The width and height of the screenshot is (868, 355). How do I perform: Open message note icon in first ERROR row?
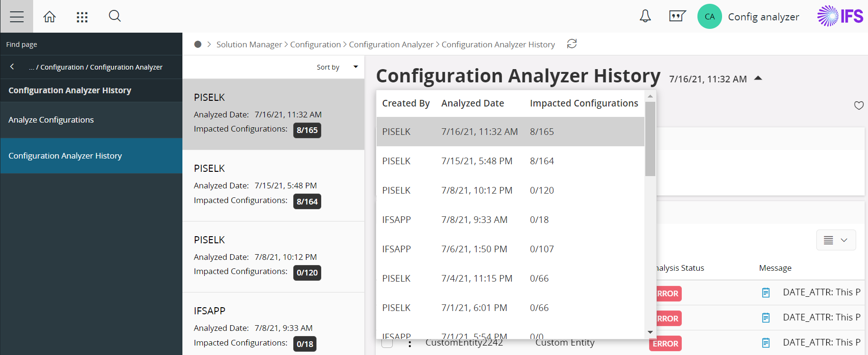point(766,293)
